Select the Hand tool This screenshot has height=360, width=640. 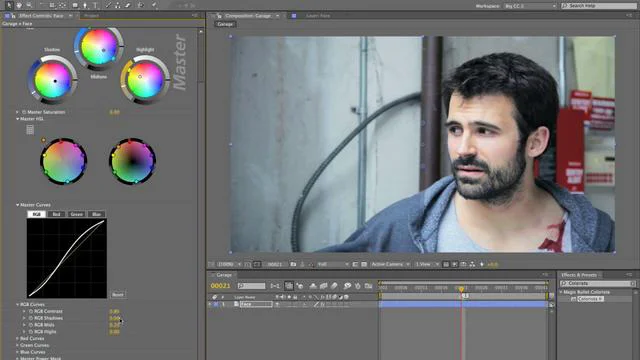click(x=19, y=5)
